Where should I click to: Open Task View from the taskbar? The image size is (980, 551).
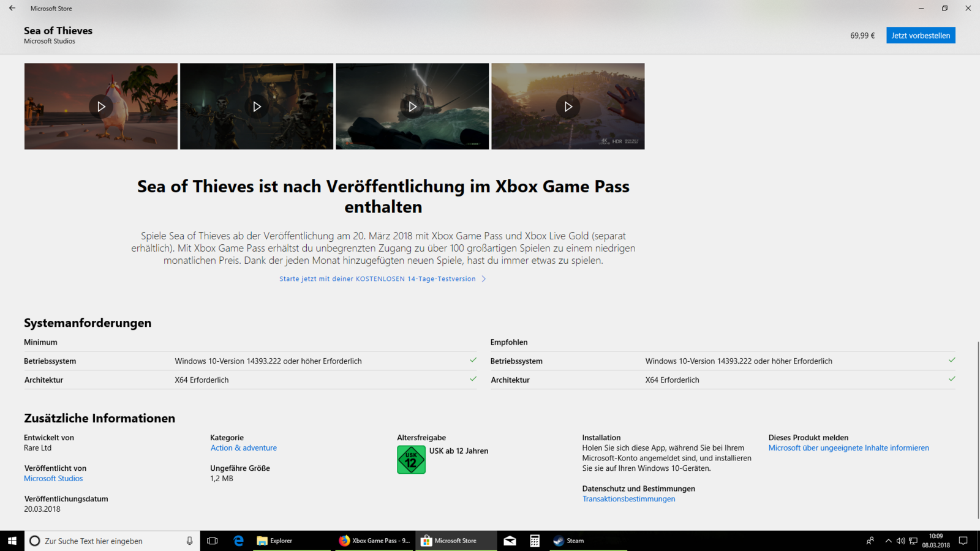pyautogui.click(x=213, y=541)
